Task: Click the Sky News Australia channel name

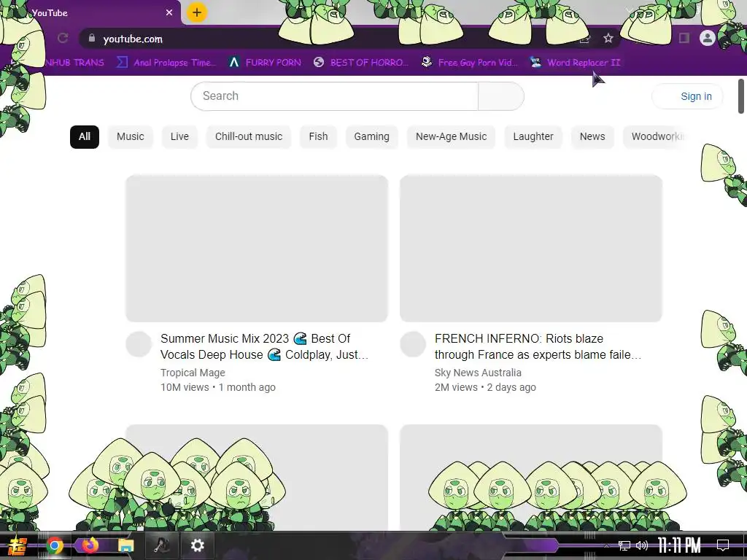Action: coord(478,373)
